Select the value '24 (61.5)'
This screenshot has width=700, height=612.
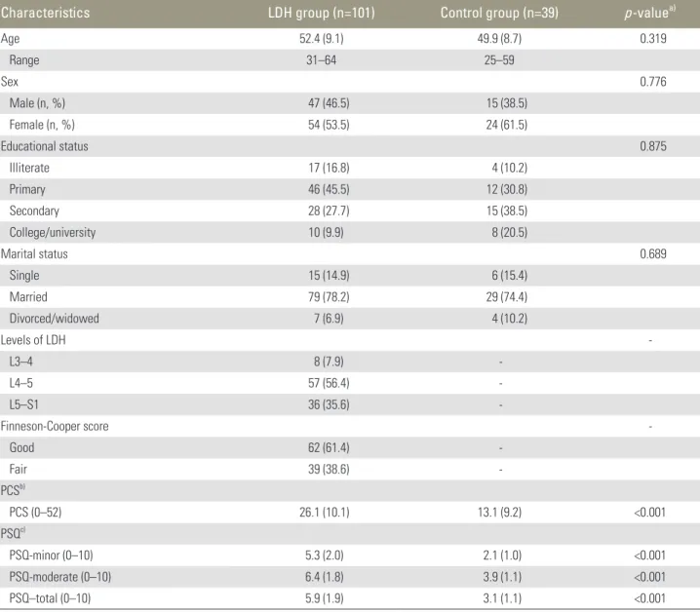pyautogui.click(x=506, y=125)
